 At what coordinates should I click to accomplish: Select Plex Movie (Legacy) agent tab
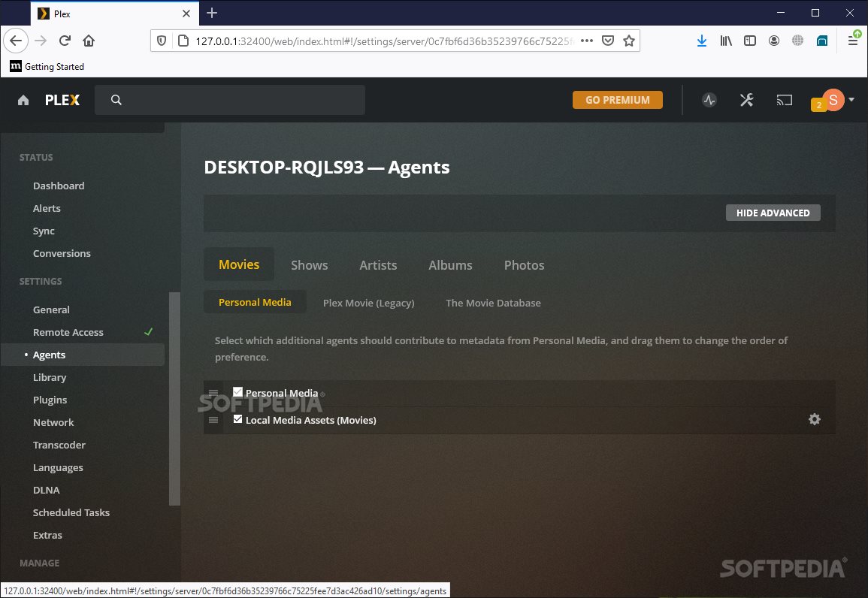[x=369, y=303]
